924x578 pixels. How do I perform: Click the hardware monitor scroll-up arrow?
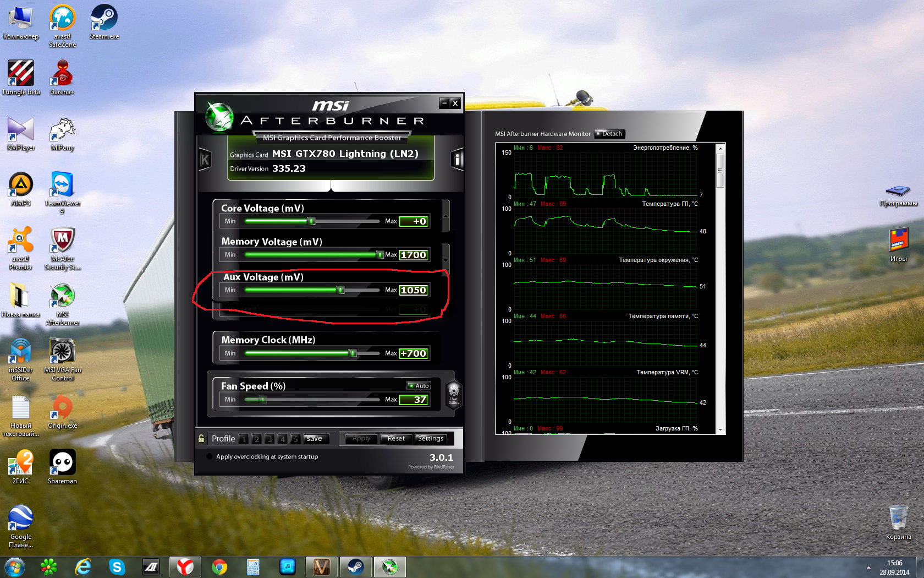click(x=720, y=149)
